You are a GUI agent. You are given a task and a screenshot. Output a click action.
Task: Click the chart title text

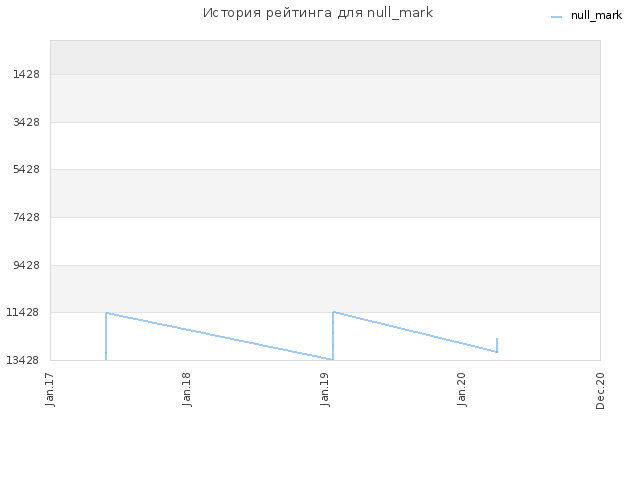[318, 13]
